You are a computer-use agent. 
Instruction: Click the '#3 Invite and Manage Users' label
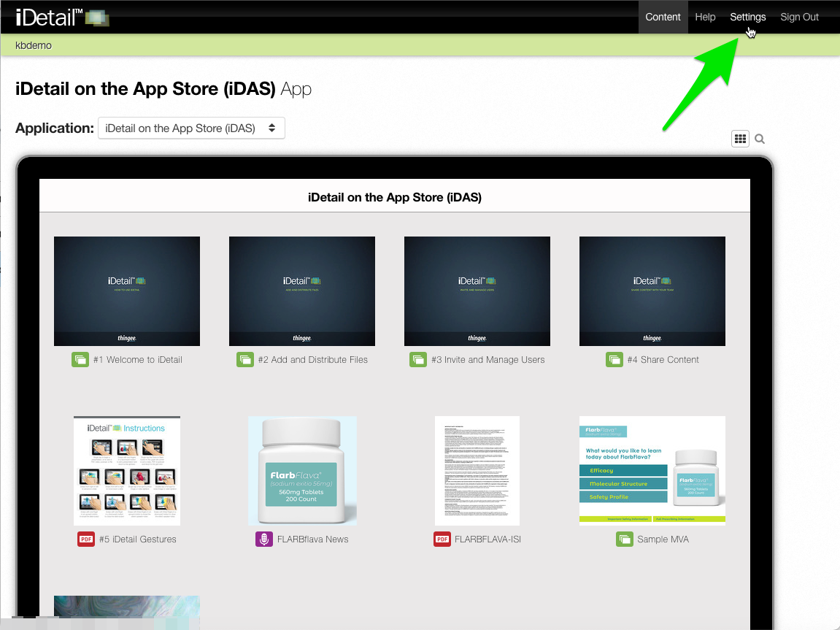point(488,359)
